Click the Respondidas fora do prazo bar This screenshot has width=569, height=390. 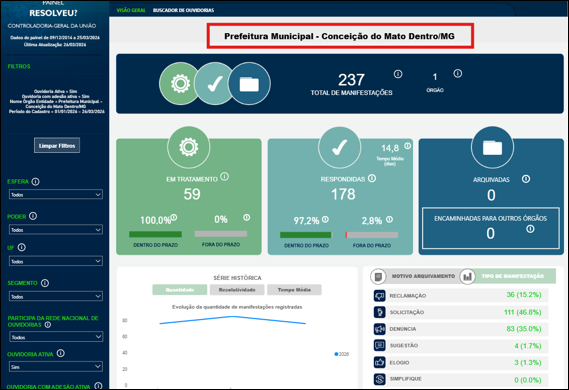(x=372, y=235)
